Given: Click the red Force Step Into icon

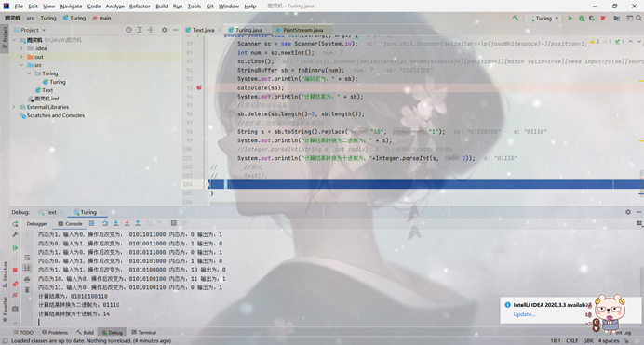Looking at the screenshot, I should pyautogui.click(x=127, y=223).
